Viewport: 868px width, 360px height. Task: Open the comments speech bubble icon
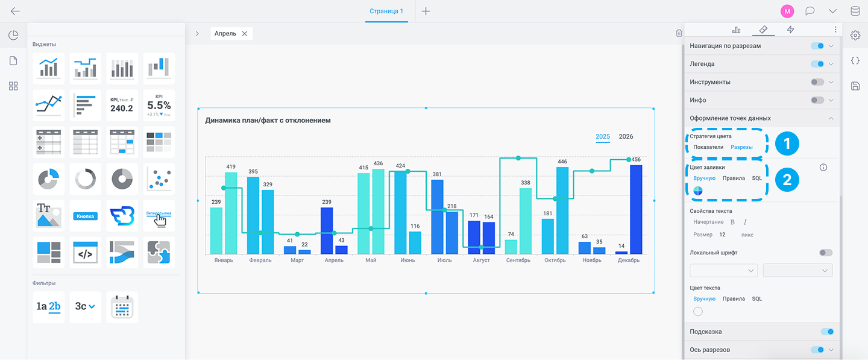(x=811, y=11)
